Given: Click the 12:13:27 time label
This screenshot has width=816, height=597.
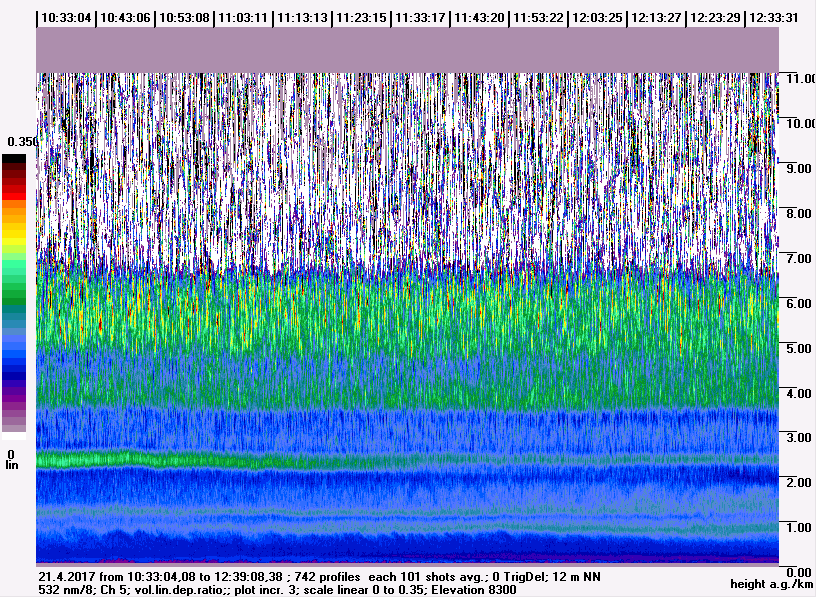Looking at the screenshot, I should point(656,18).
